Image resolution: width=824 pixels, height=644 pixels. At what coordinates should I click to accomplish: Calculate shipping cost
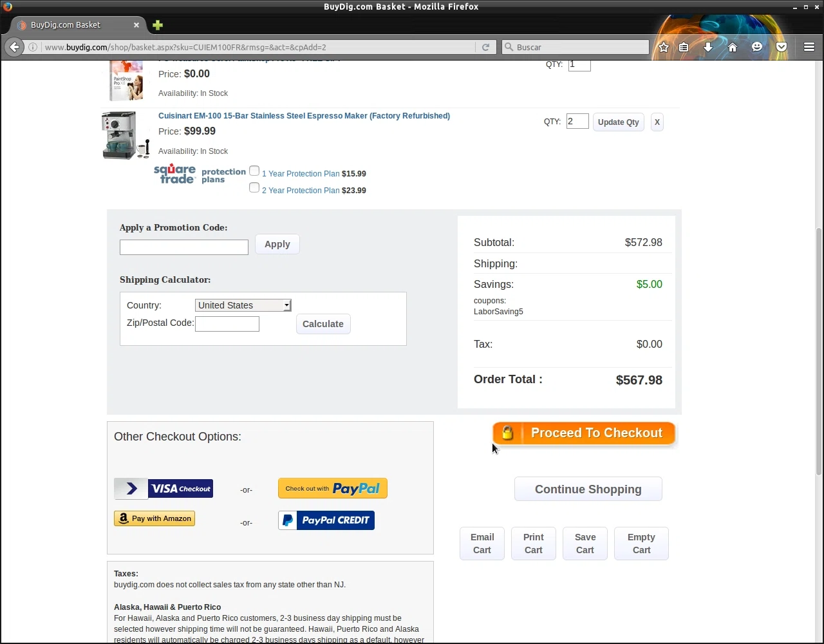point(323,324)
